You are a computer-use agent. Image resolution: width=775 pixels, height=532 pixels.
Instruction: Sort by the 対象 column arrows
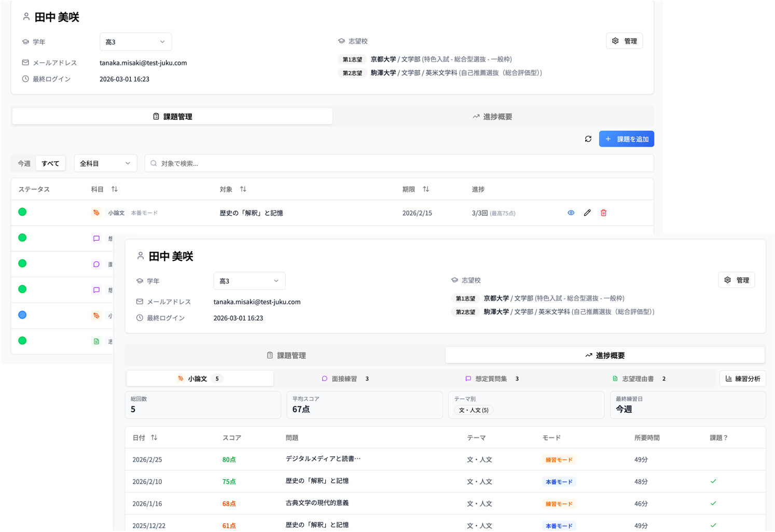(243, 189)
